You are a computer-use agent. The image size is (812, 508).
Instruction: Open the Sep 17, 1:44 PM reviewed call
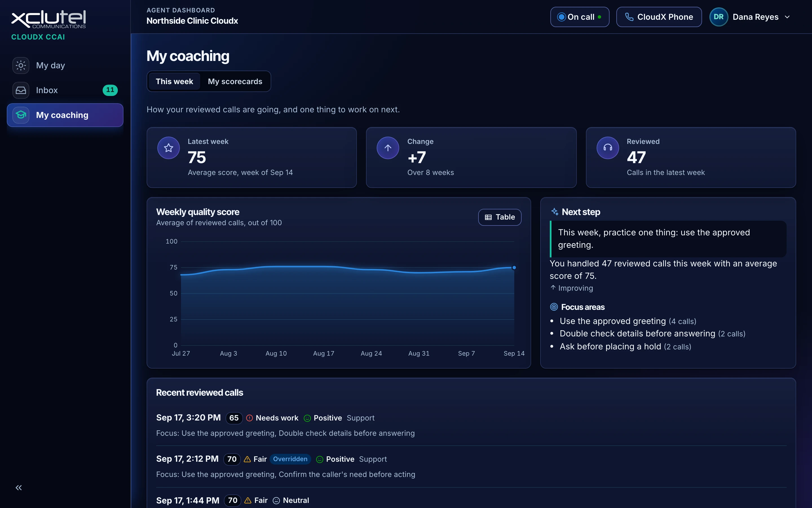click(471, 500)
